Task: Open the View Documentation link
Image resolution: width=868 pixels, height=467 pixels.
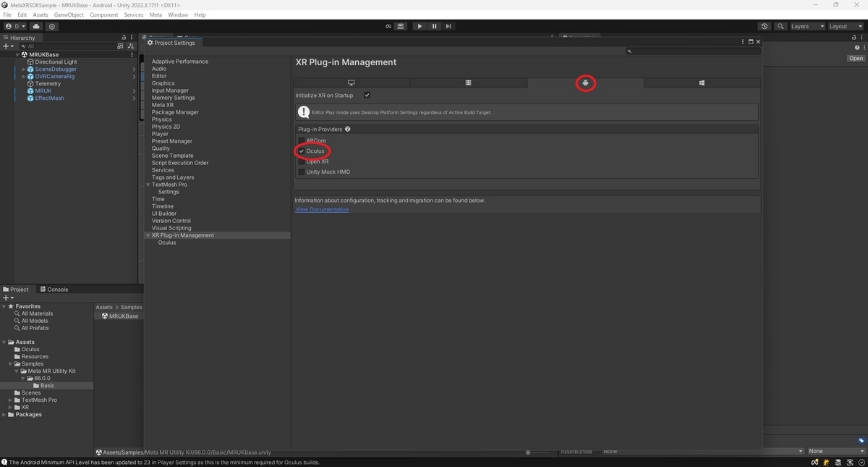Action: click(322, 209)
